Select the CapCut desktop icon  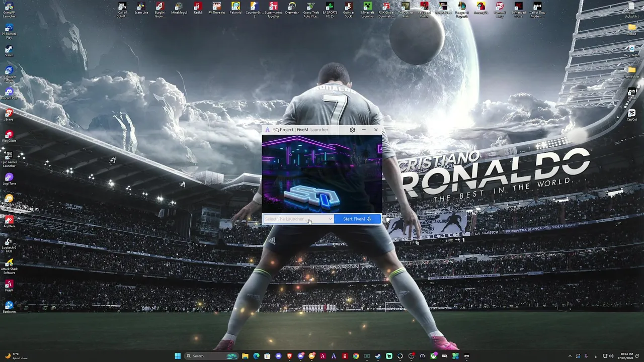(632, 115)
